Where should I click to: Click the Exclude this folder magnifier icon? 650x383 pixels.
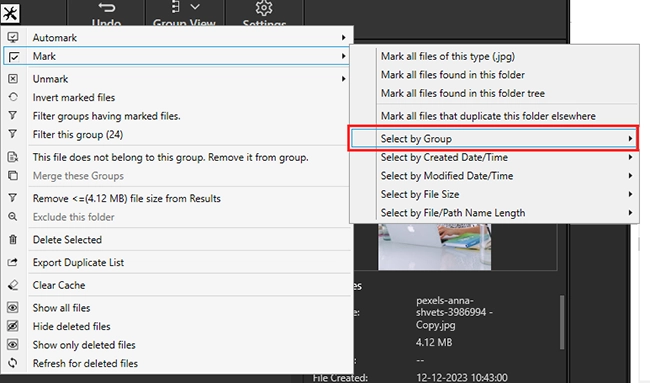(x=13, y=217)
